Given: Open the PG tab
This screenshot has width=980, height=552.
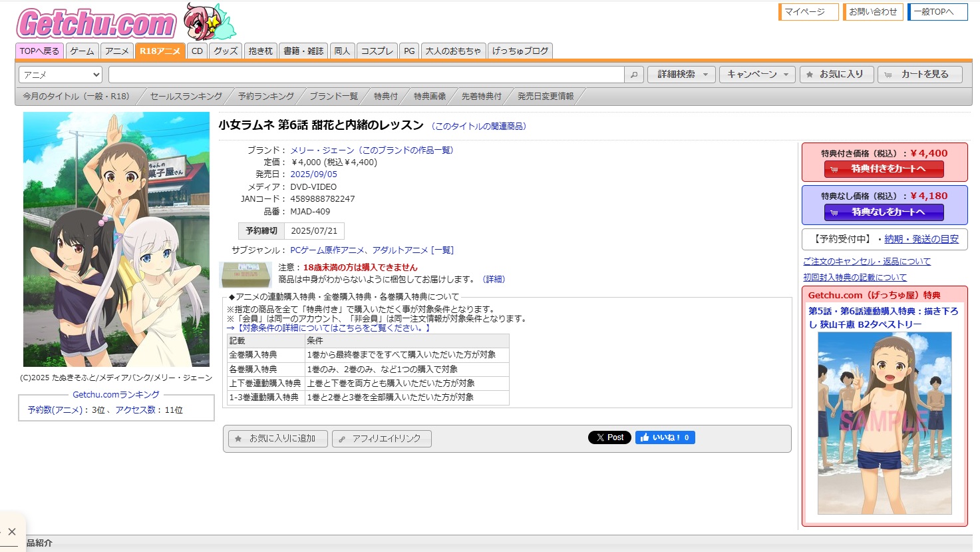Looking at the screenshot, I should (409, 51).
